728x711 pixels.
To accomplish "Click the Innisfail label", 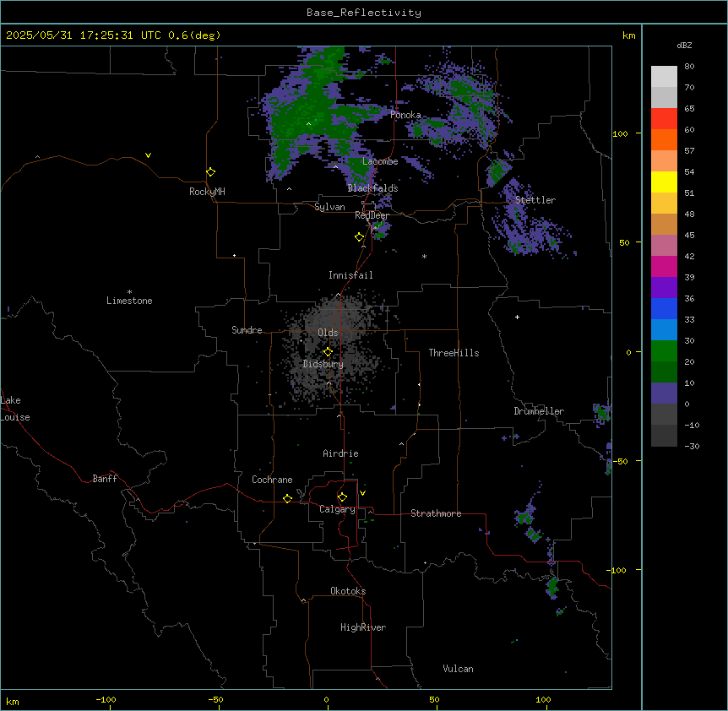I will pyautogui.click(x=350, y=275).
